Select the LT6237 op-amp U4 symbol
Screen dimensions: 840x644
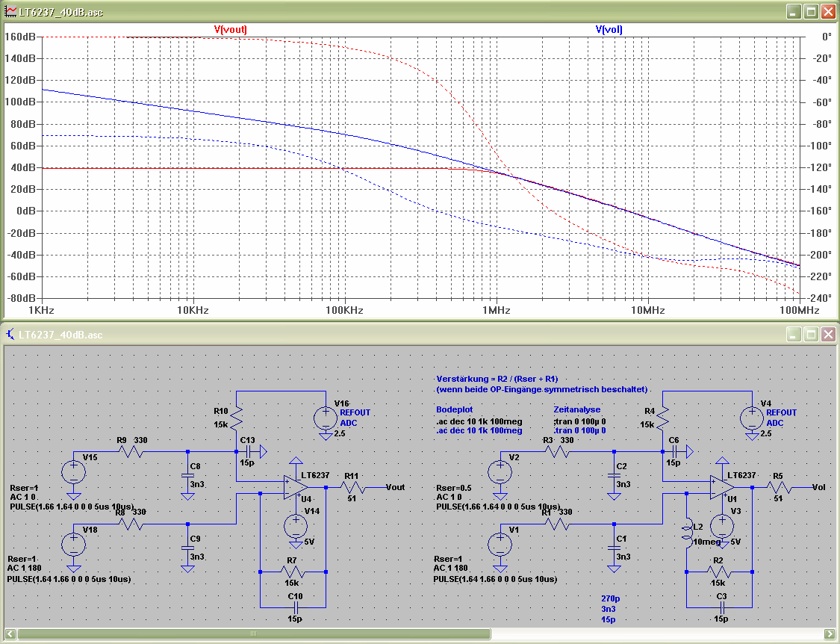click(x=296, y=487)
